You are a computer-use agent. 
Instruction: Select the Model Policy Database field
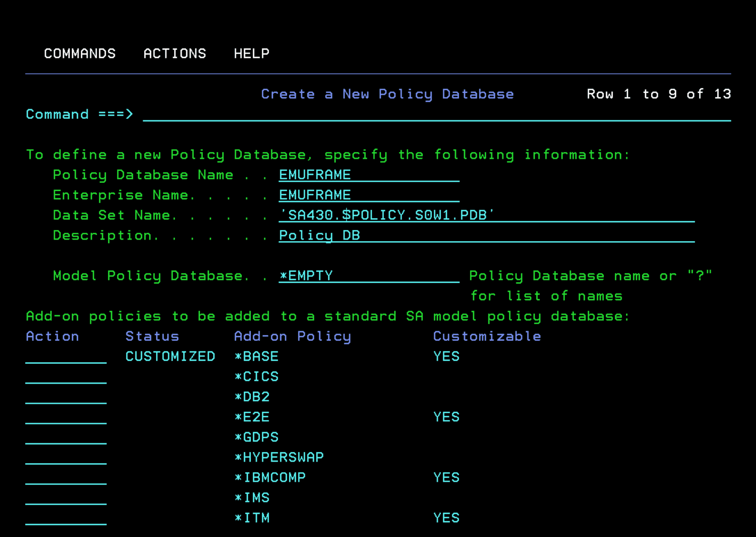coord(369,276)
